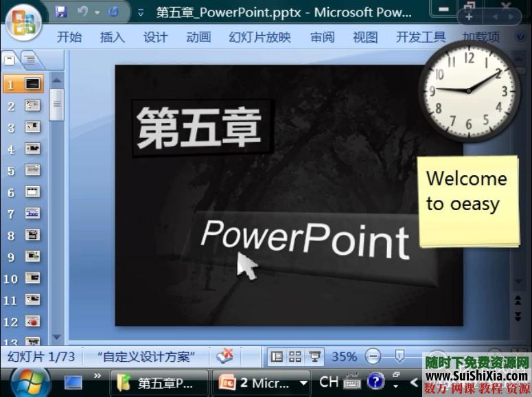Click the Office button orb
This screenshot has width=532, height=397.
23,23
